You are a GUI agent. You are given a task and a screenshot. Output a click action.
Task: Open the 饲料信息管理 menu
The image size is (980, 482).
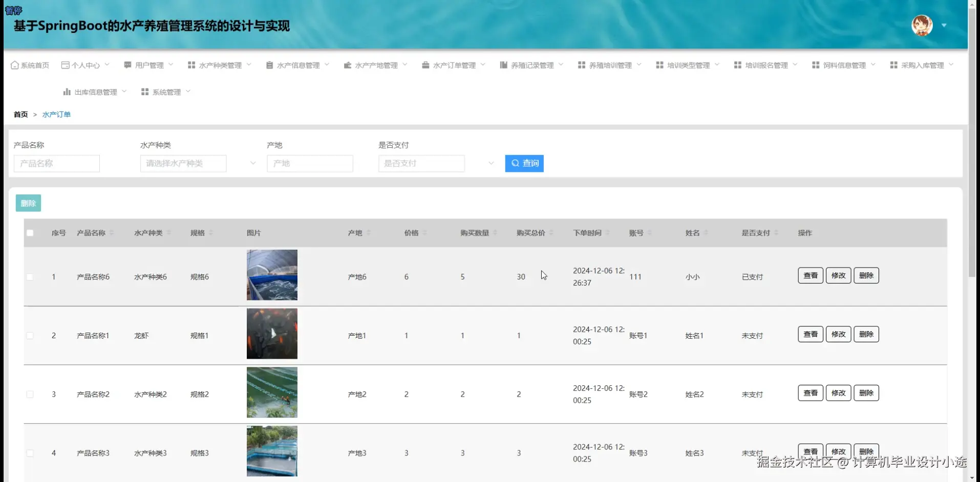pos(844,65)
